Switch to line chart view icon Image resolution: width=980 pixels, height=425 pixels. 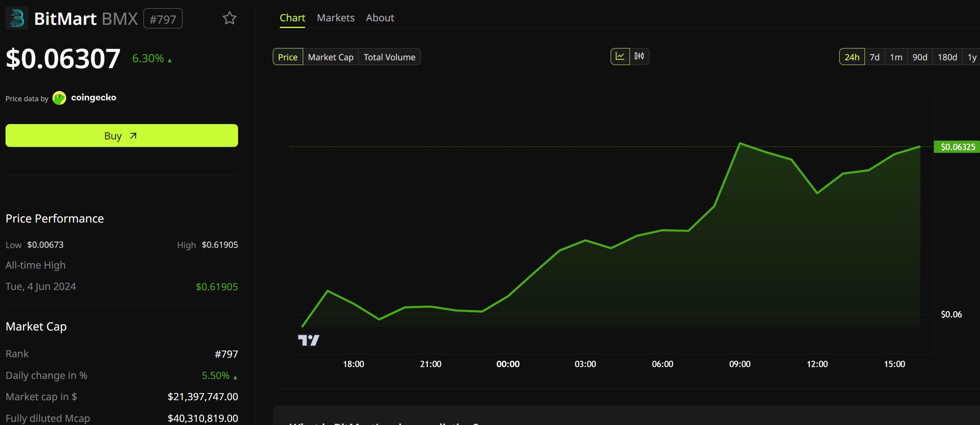coord(620,56)
